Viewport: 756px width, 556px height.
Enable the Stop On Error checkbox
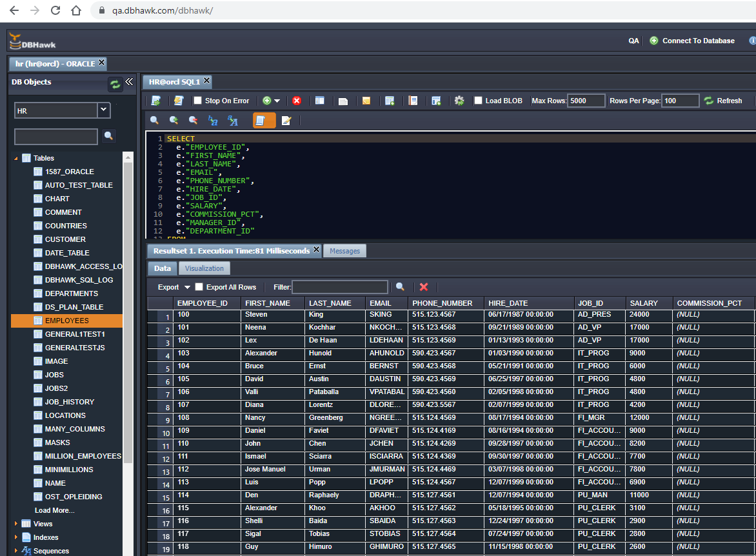tap(197, 101)
